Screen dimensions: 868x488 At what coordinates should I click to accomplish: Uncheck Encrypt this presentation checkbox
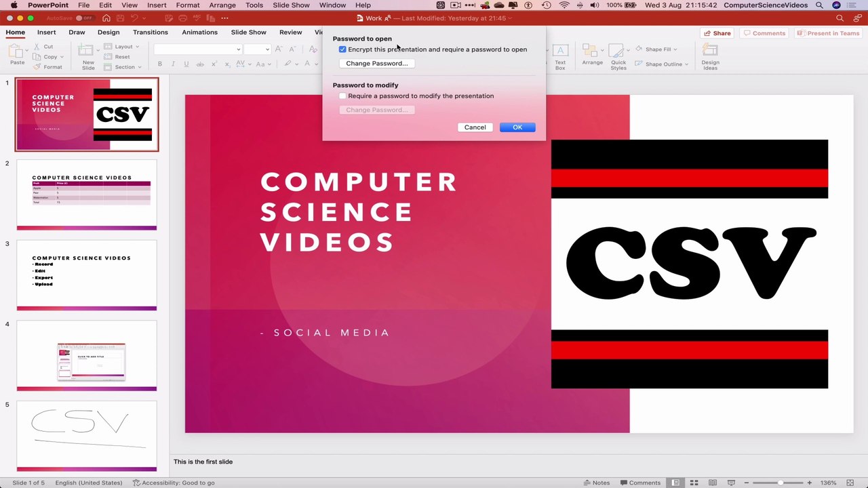(342, 49)
